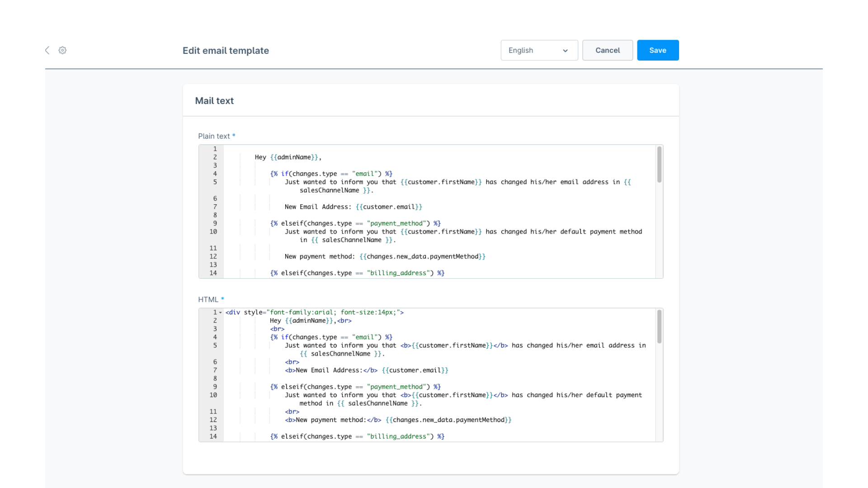Viewport: 868px width, 488px height.
Task: Click the HTML required field indicator
Action: point(222,299)
